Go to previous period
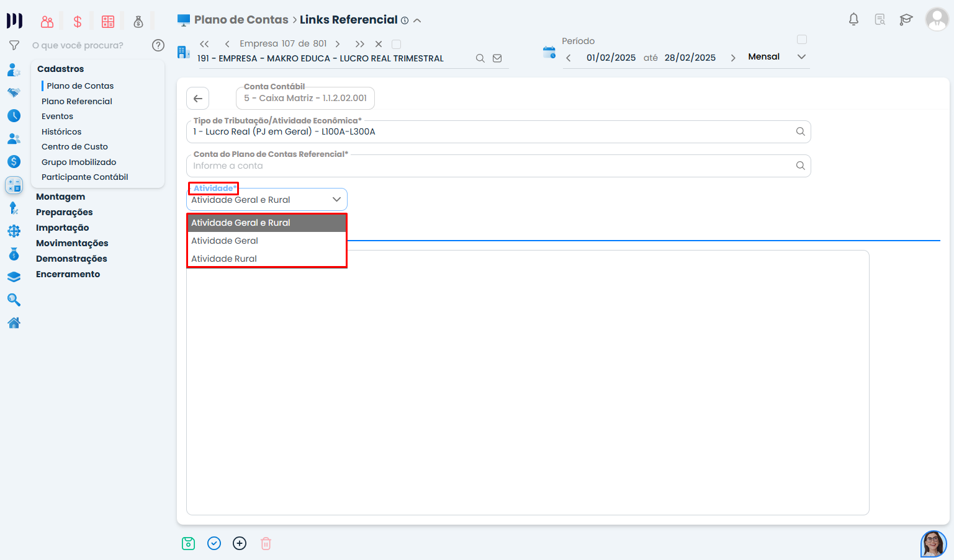 point(569,58)
